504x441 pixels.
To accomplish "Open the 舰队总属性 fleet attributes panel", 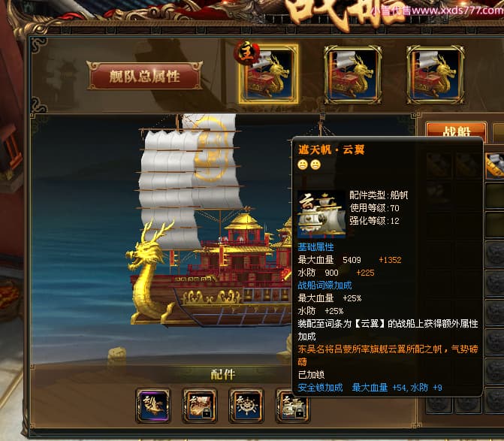I will [x=144, y=76].
